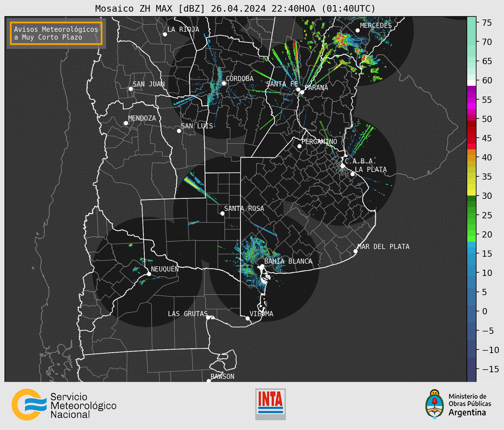Click the CÓRDOBA text label
504x430 pixels.
[240, 79]
